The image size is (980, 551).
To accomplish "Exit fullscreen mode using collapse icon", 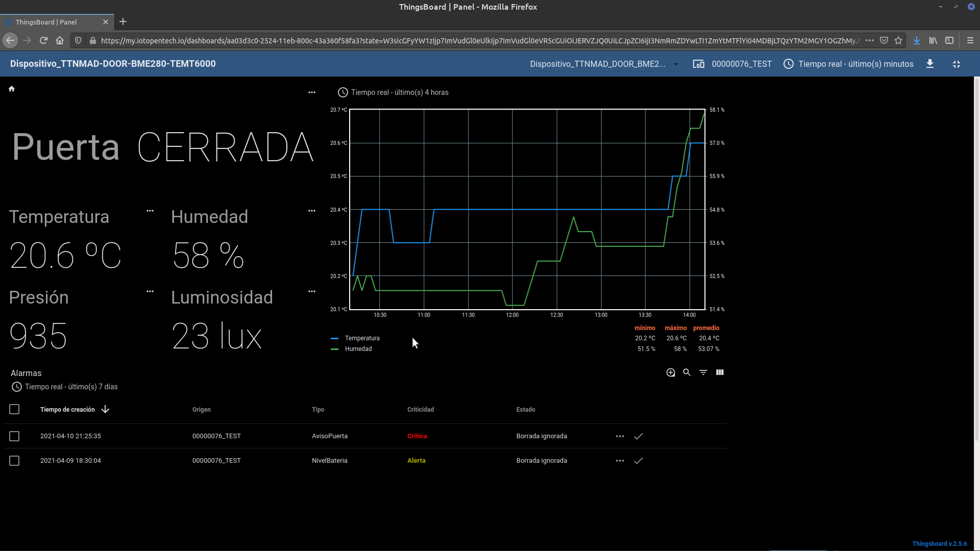I will coord(957,64).
